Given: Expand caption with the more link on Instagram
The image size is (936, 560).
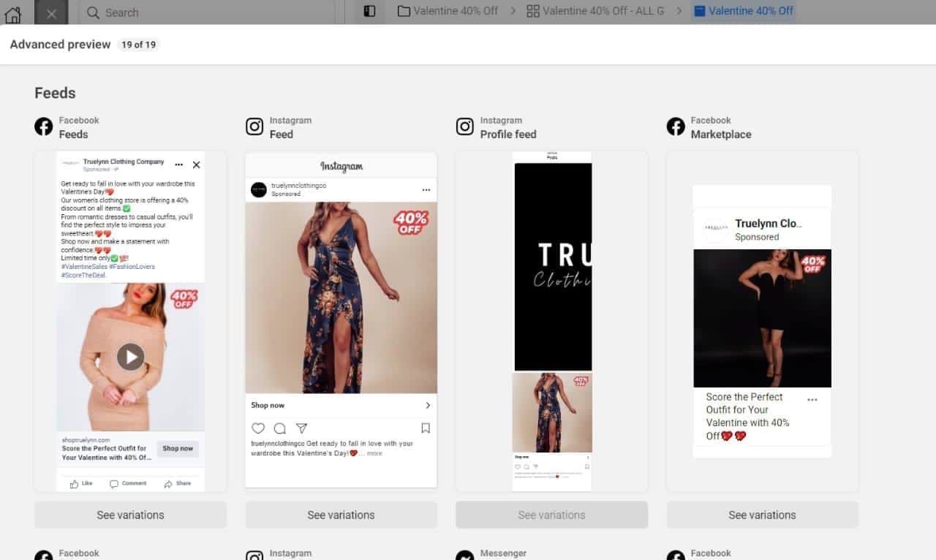Looking at the screenshot, I should click(374, 453).
